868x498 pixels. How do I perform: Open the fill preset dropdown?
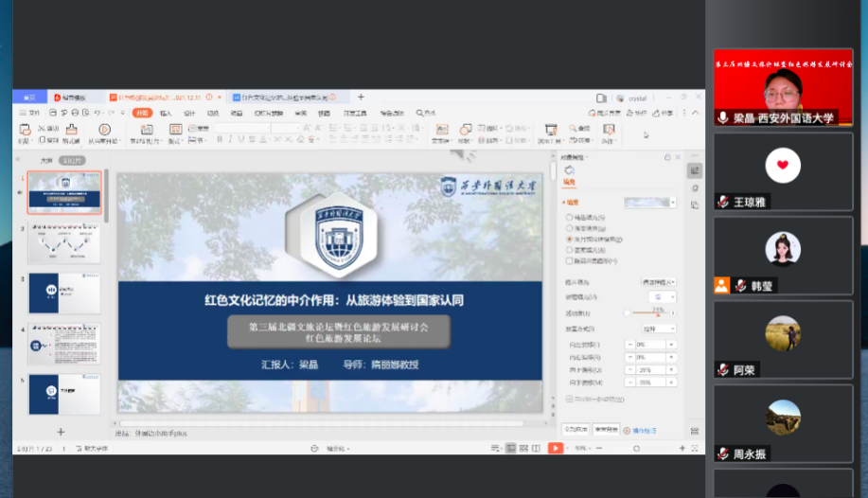[649, 202]
